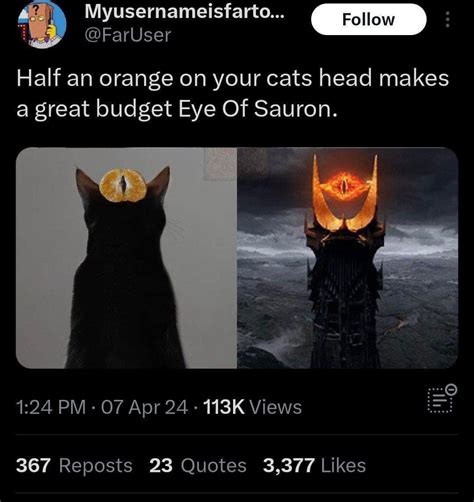Open the three-dot more options menu
474x502 pixels.
click(448, 20)
